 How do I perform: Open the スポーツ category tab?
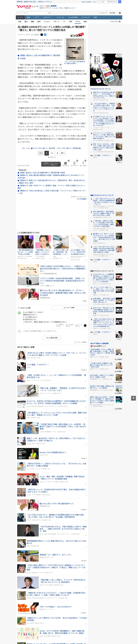56,21
